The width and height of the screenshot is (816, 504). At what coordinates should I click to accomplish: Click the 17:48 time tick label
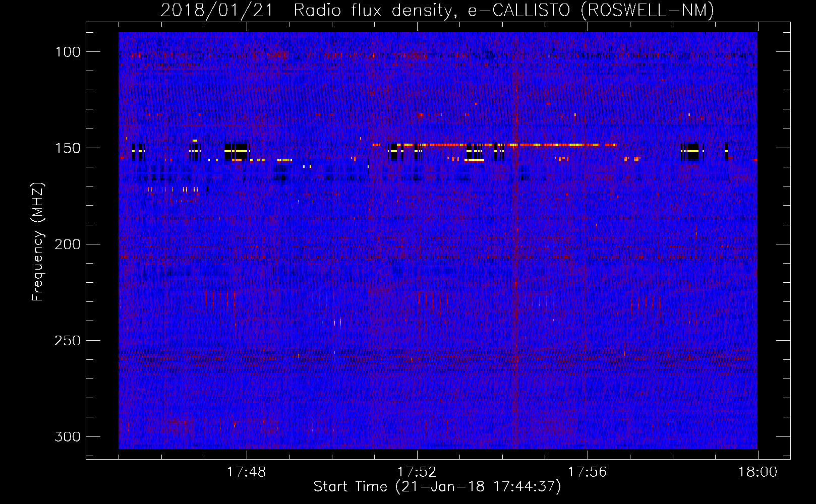246,472
